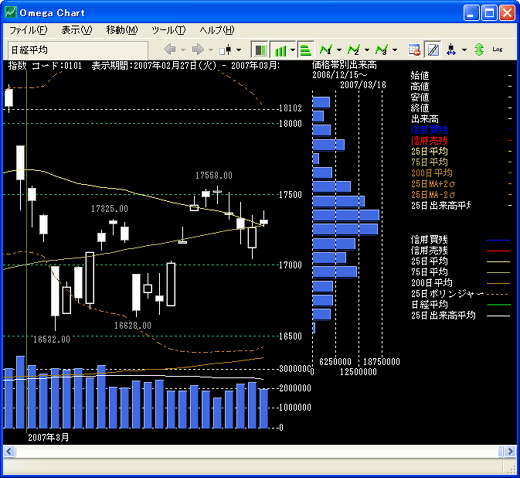Toggle the split panel view button
This screenshot has width=520, height=478.
(x=260, y=50)
